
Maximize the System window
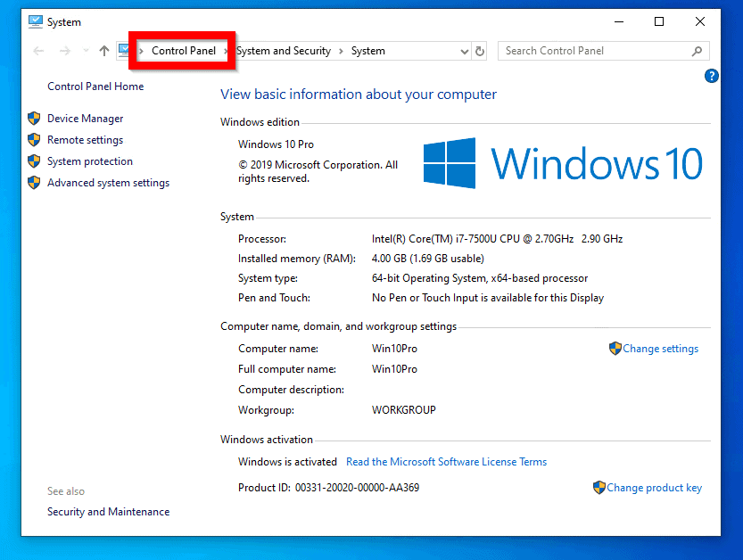pos(659,21)
